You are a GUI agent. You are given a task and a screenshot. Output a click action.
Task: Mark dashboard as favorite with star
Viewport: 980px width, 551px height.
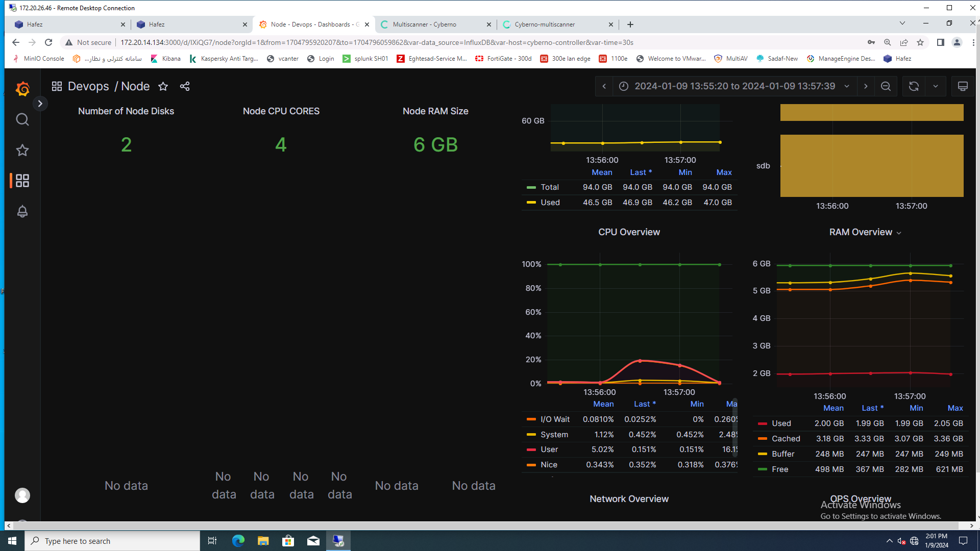(x=163, y=86)
